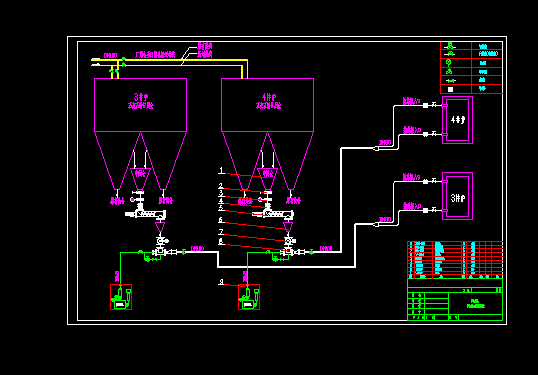The image size is (538, 375).
Task: Click the injector at callout 8
Action: pos(287,252)
